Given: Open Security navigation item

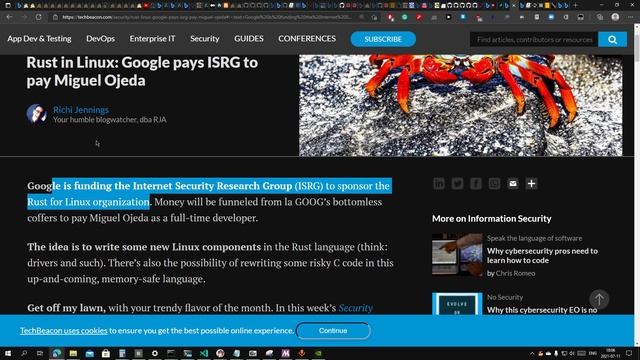Looking at the screenshot, I should pos(204,39).
